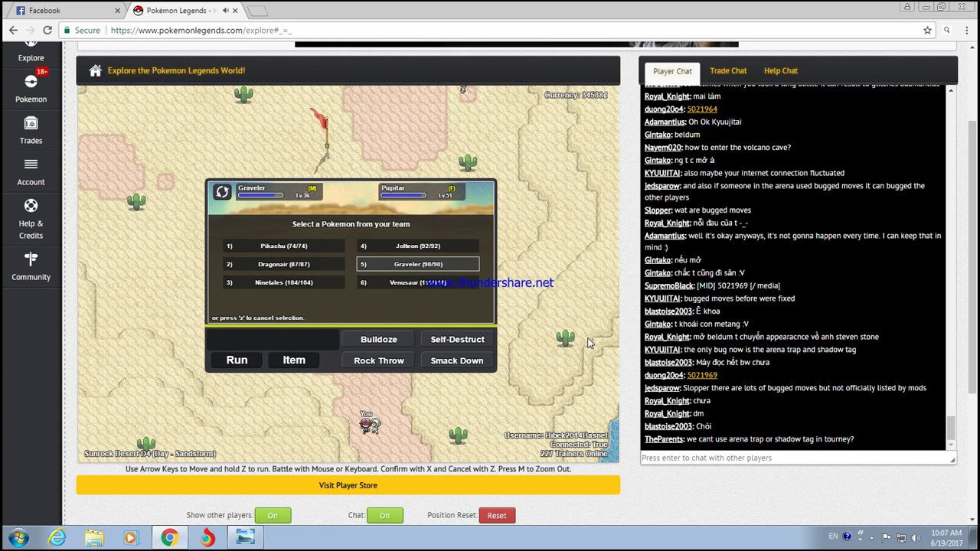Switch to the Player Chat tab
This screenshot has height=551, width=980.
[672, 70]
